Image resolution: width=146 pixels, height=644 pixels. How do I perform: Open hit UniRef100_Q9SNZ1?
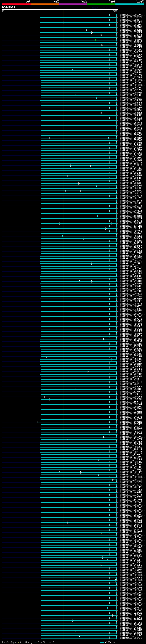click(131, 17)
